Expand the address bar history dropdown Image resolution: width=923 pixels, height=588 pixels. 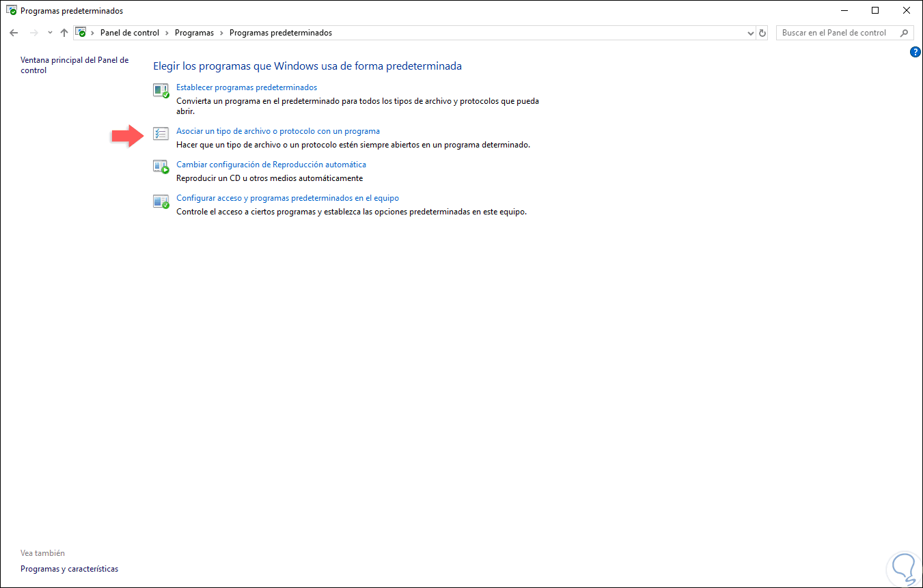click(x=751, y=33)
